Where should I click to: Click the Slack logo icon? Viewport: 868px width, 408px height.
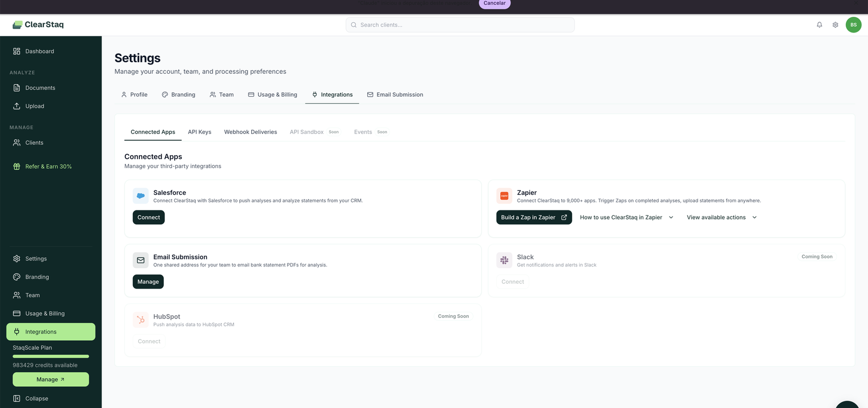[x=504, y=260]
